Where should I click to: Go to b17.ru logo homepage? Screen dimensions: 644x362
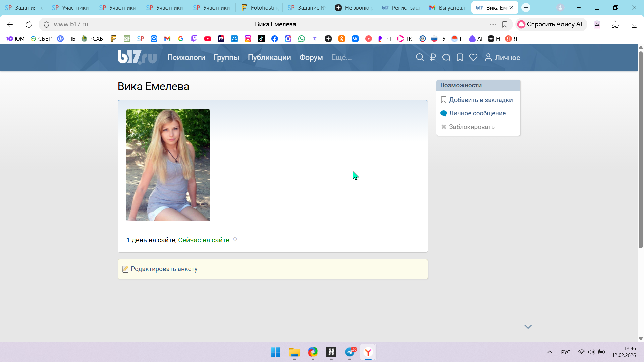point(137,57)
